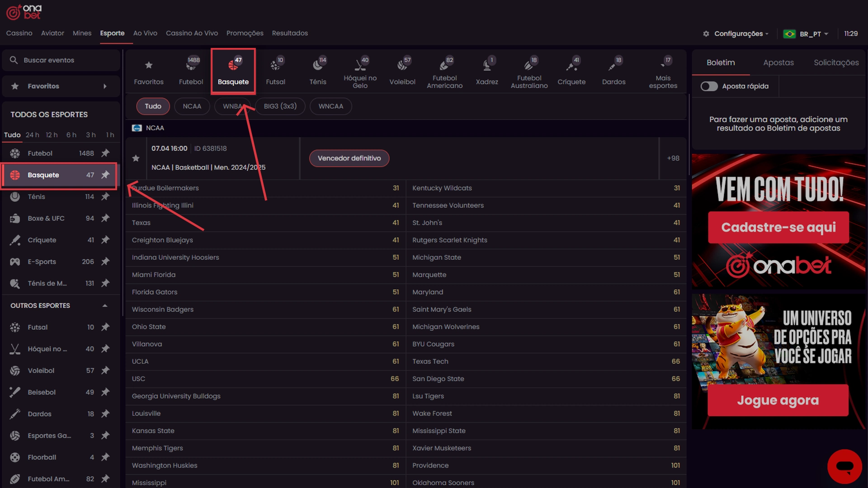Image resolution: width=868 pixels, height=488 pixels.
Task: Toggle pin for E-Sports
Action: (105, 262)
